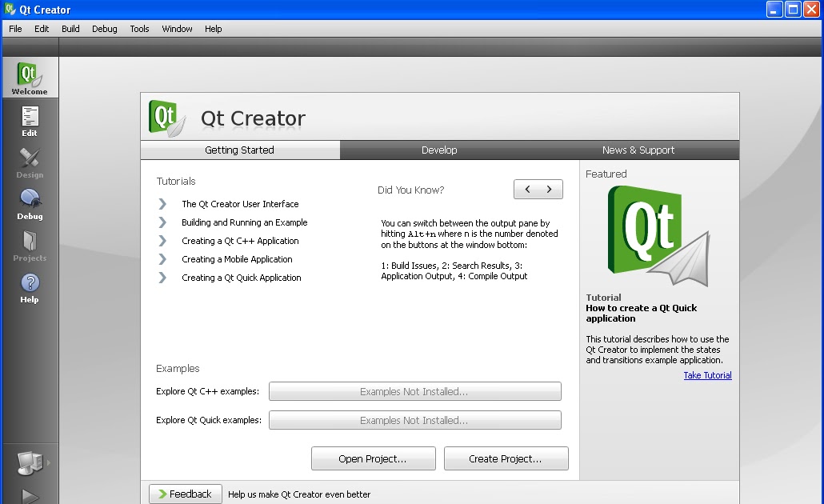
Task: Click the Qt Creator logo in the header
Action: click(166, 118)
